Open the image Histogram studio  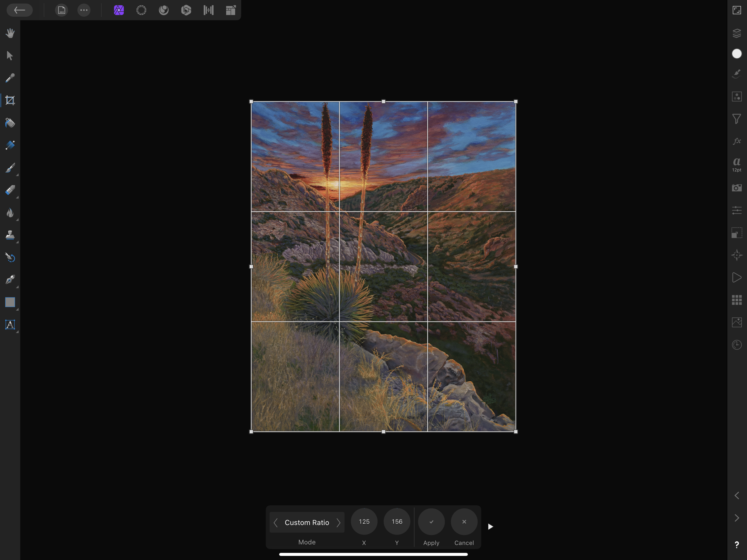[737, 322]
